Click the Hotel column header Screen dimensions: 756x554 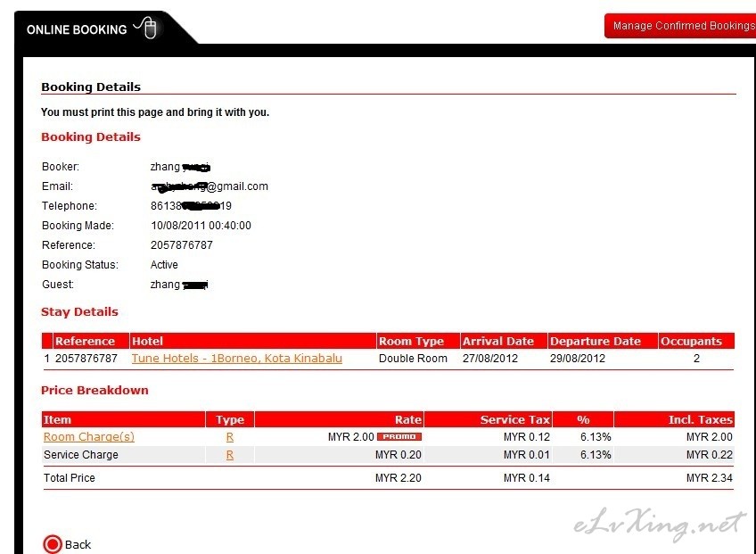pos(253,341)
